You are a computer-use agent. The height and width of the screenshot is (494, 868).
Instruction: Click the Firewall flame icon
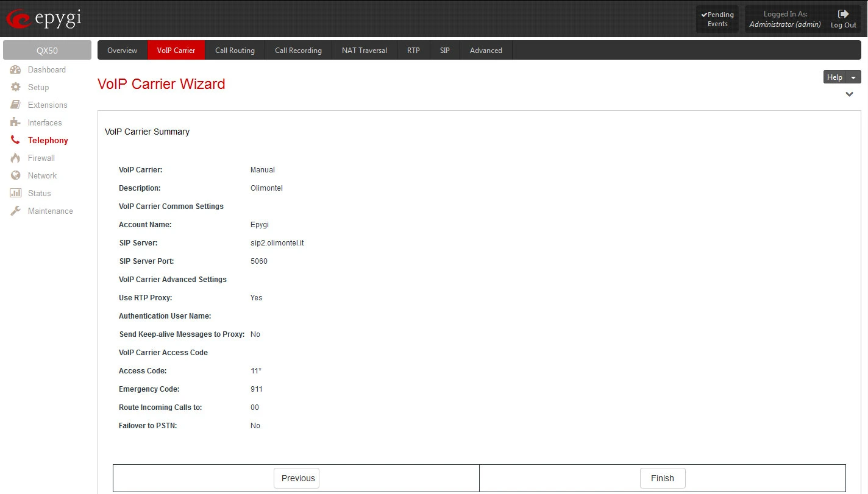click(x=16, y=158)
